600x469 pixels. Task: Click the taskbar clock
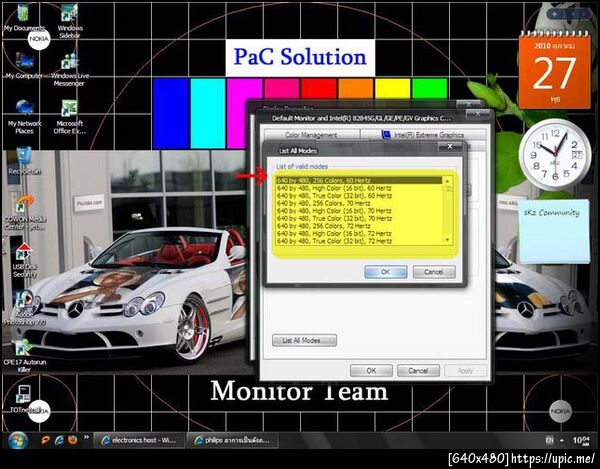[x=581, y=441]
